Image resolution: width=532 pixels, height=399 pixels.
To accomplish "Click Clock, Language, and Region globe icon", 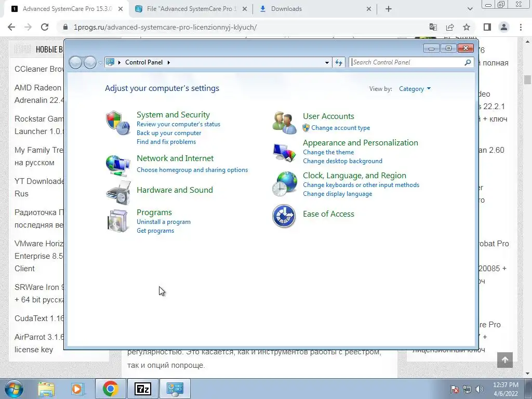I will 284,184.
